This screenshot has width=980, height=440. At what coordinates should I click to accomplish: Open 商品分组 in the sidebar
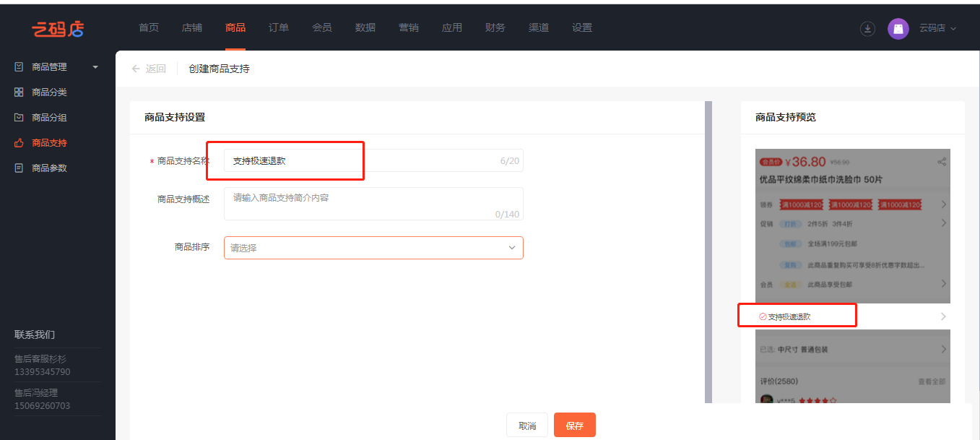click(49, 118)
